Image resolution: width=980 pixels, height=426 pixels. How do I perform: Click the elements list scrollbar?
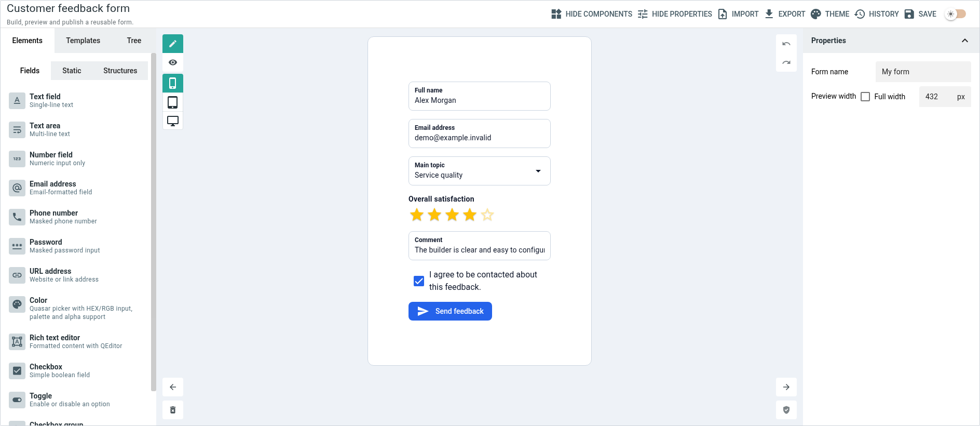(x=153, y=222)
